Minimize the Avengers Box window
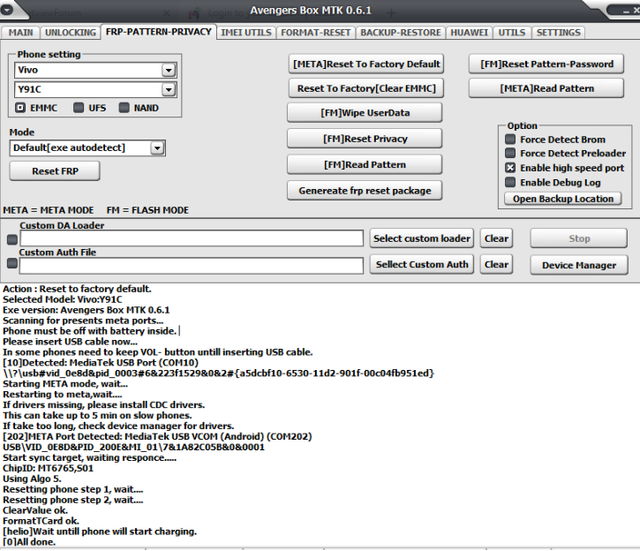 626,11
